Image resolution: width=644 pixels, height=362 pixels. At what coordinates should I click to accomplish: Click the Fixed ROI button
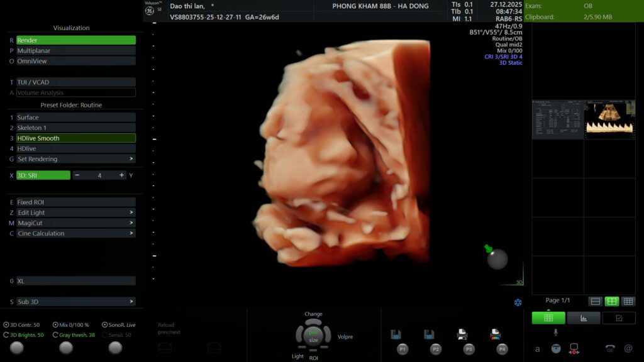coord(75,202)
